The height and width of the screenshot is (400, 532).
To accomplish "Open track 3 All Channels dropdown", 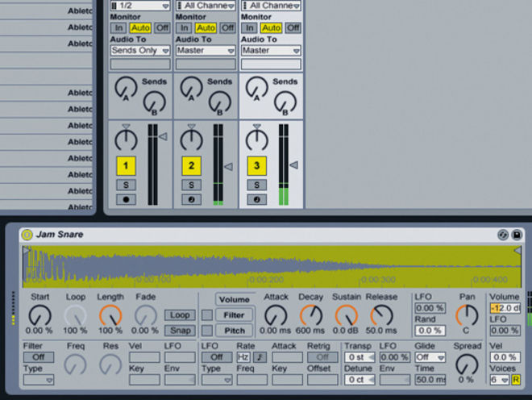I will point(271,6).
